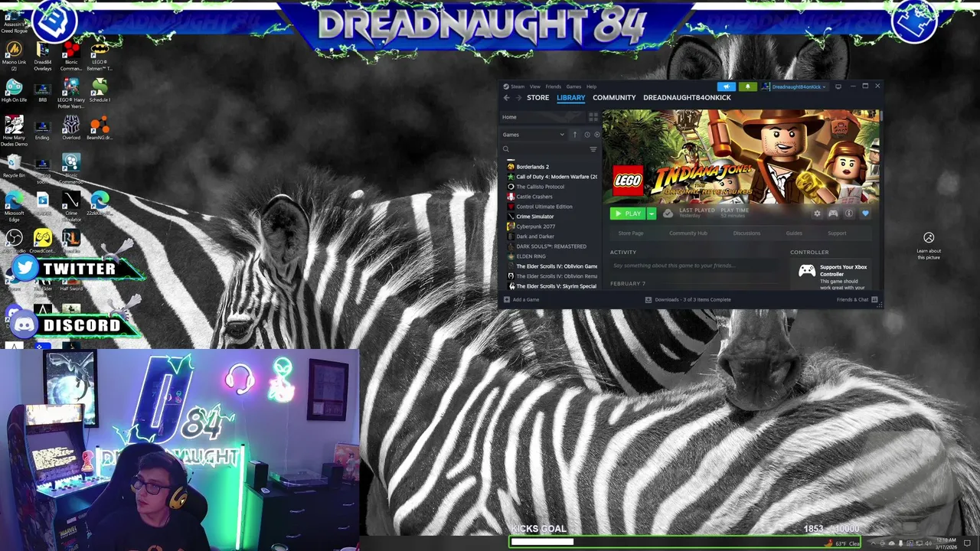Select The Elder Scrolls V: Skyrim Special

(x=551, y=286)
